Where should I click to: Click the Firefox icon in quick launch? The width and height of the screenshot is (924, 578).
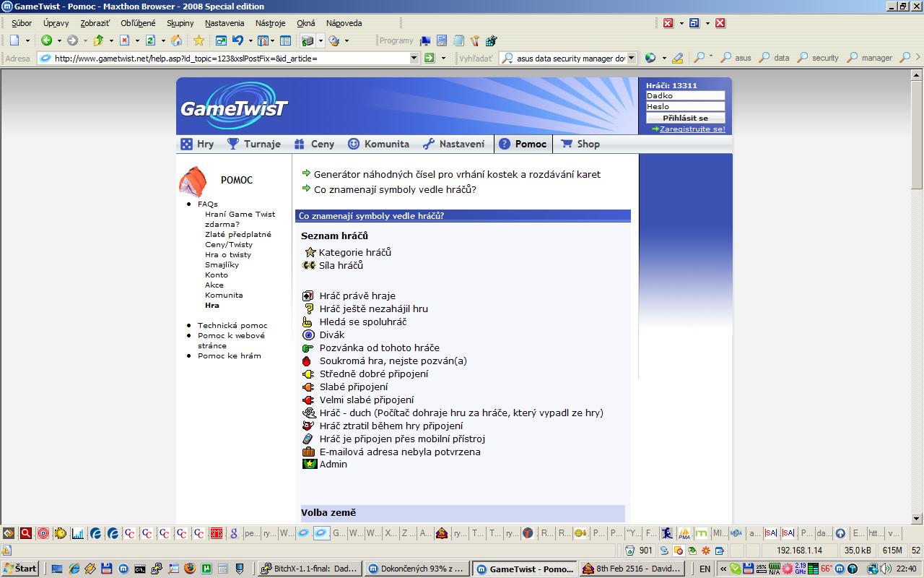(190, 569)
